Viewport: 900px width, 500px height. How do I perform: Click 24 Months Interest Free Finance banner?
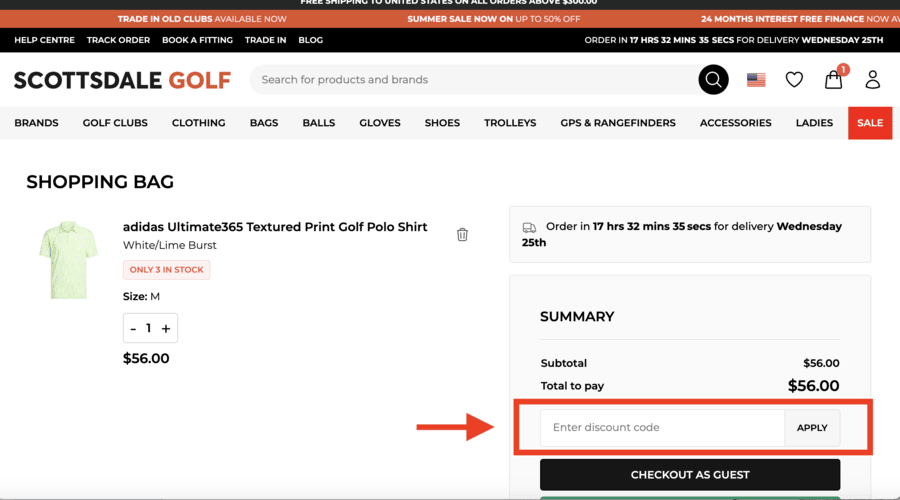[x=800, y=19]
